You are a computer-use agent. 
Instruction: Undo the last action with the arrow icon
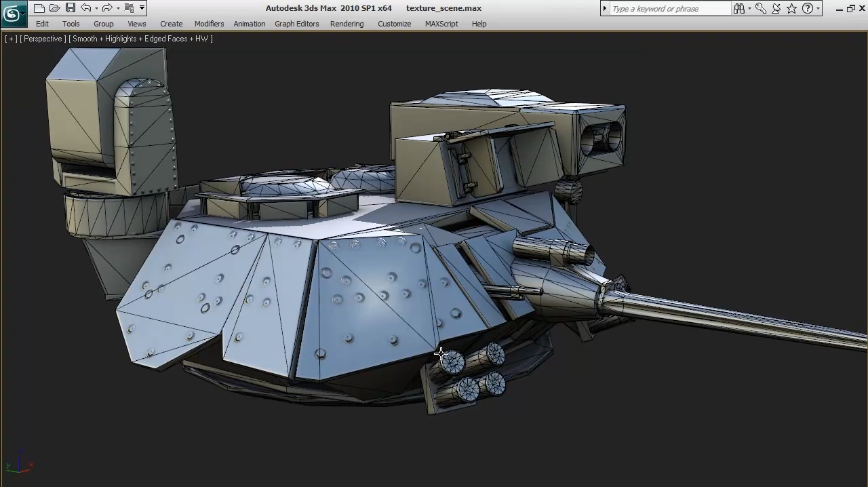[x=85, y=8]
